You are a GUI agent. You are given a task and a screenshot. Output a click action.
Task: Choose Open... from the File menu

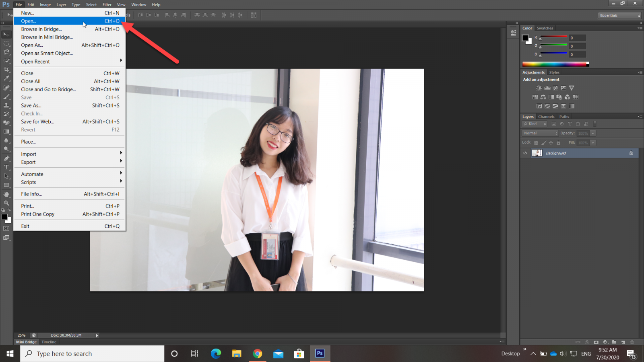coord(29,21)
